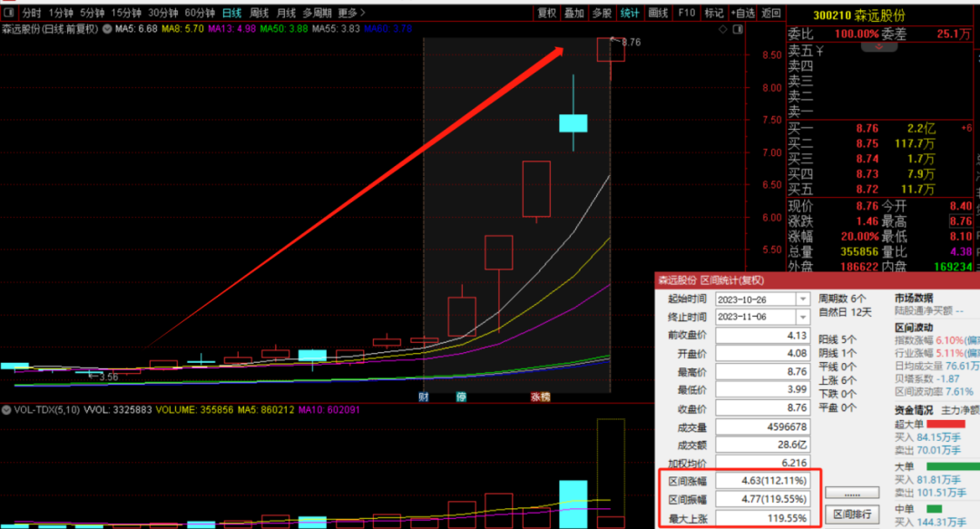Screen dimensions: 980x529
Task: Open the 终止时间 date dropdown arrow
Action: click(x=803, y=317)
